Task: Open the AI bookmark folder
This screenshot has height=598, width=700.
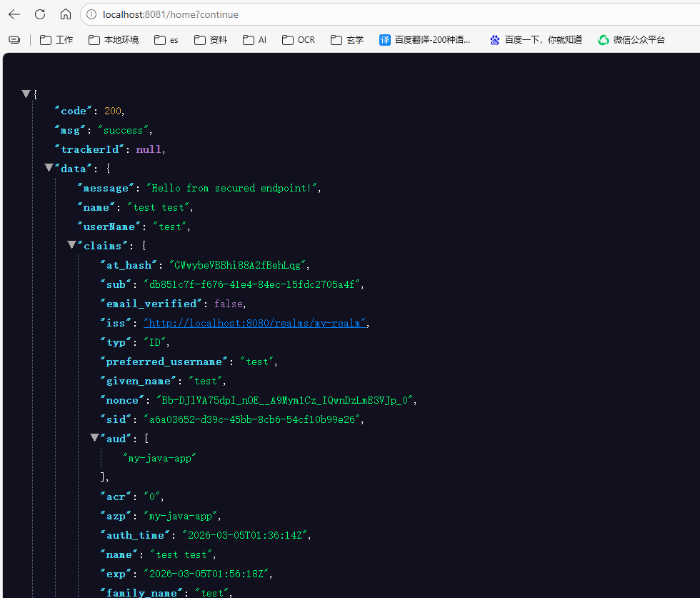Action: (254, 40)
